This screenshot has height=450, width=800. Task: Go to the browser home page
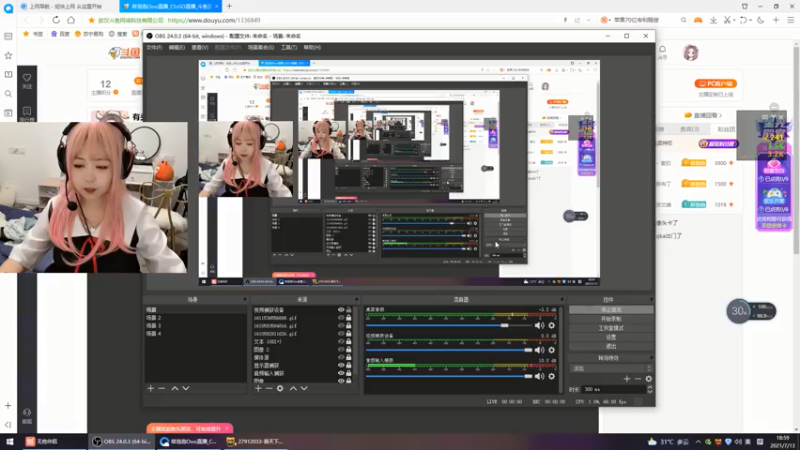(71, 20)
